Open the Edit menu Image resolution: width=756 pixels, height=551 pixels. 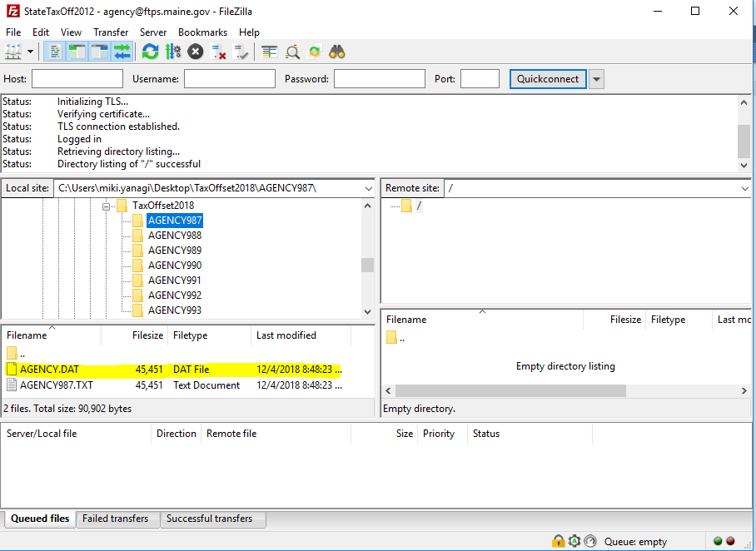41,32
